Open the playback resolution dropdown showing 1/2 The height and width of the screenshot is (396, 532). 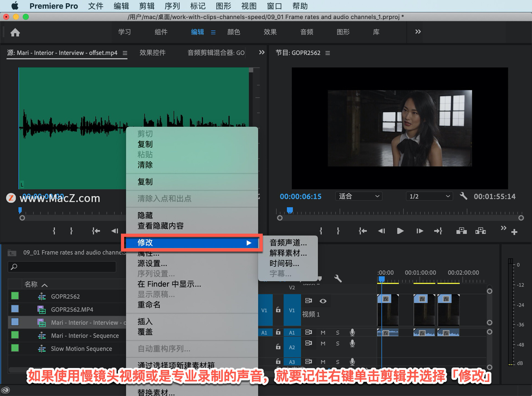pyautogui.click(x=429, y=196)
